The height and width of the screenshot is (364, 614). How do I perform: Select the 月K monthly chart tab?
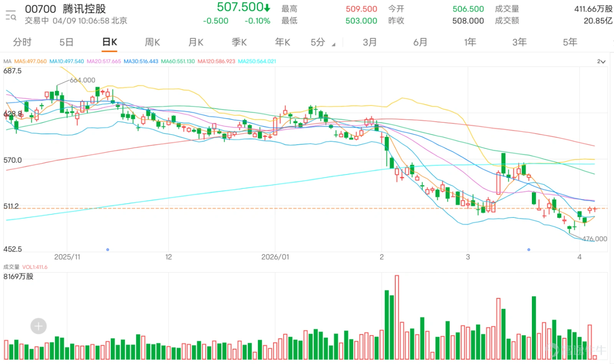[196, 42]
